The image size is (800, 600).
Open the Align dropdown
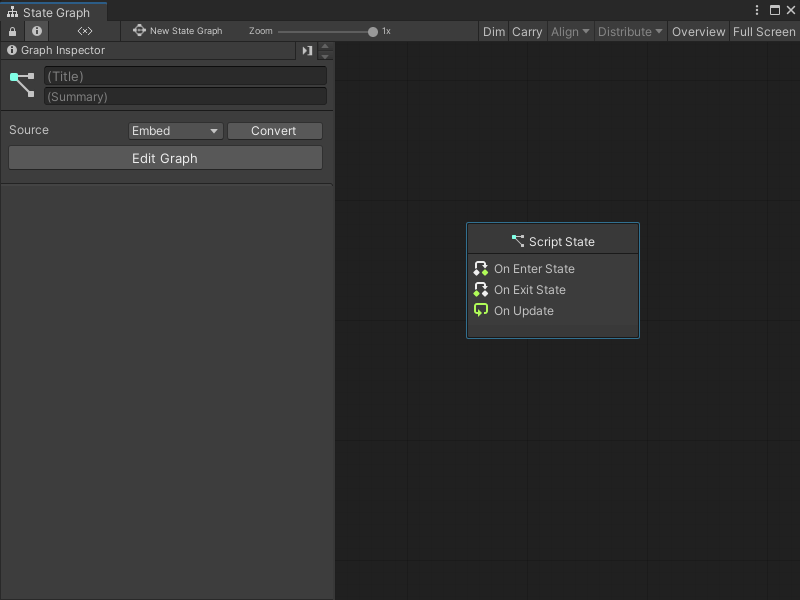[570, 31]
